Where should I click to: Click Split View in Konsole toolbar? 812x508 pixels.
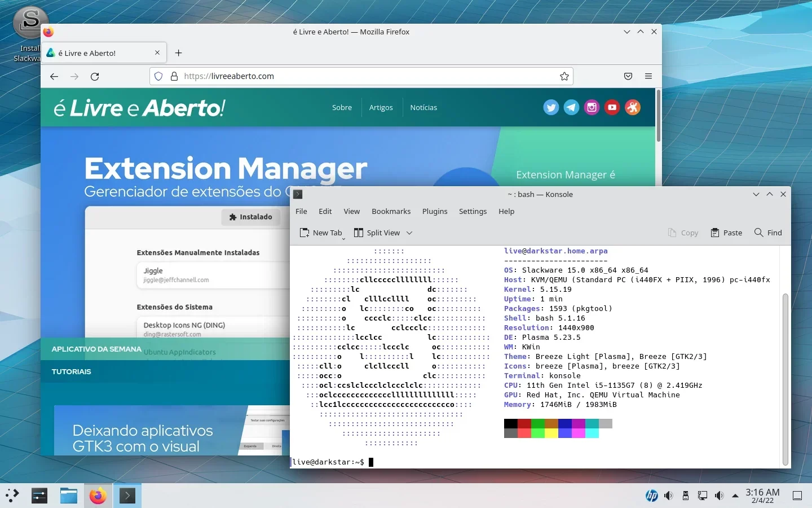pos(377,233)
